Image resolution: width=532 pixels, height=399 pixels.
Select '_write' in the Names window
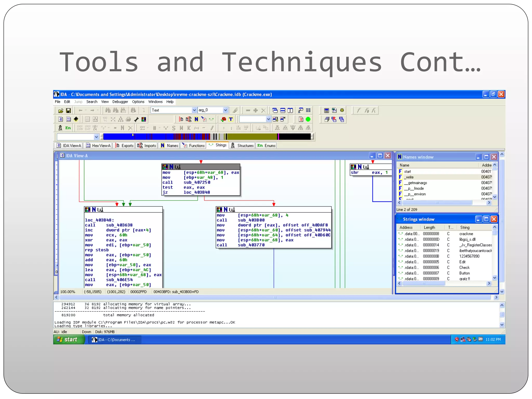tap(444, 177)
